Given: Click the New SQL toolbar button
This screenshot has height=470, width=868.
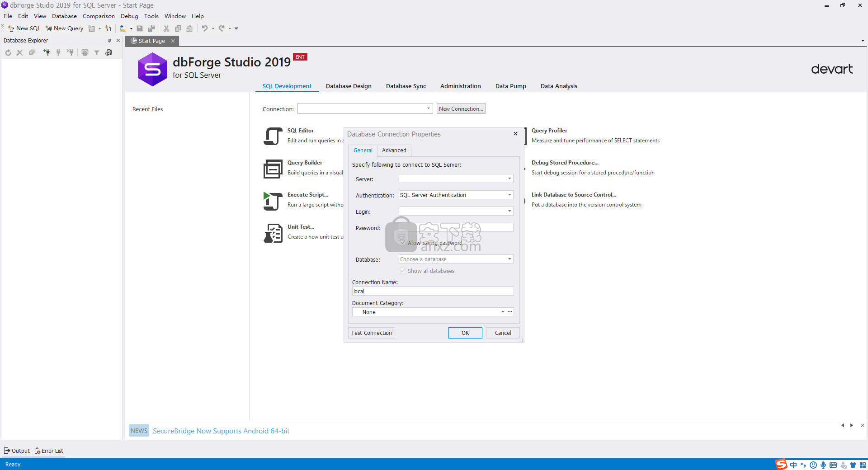Looking at the screenshot, I should click(x=24, y=28).
